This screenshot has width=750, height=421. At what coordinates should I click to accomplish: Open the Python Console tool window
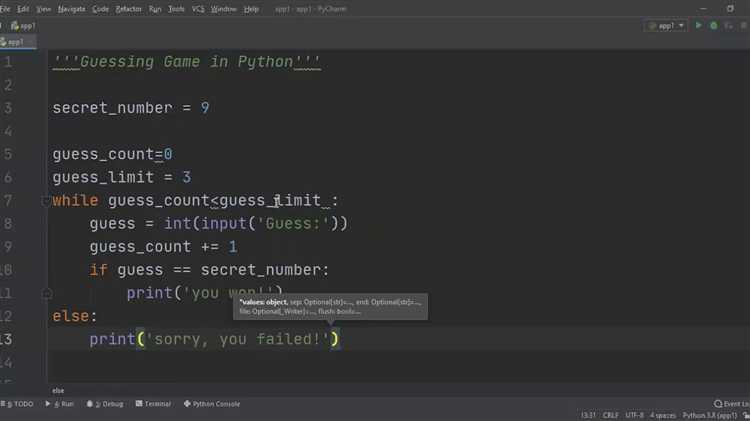click(212, 404)
